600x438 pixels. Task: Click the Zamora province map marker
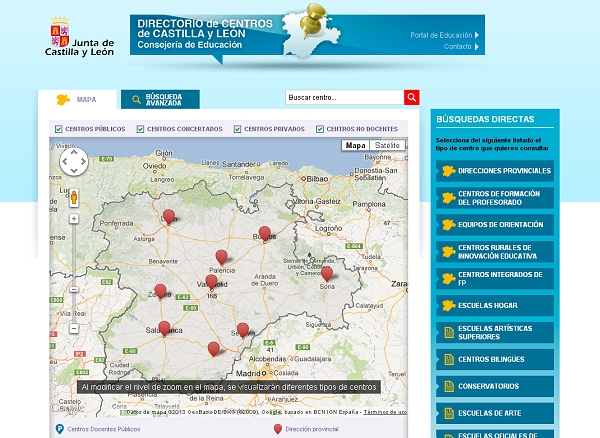pos(160,292)
